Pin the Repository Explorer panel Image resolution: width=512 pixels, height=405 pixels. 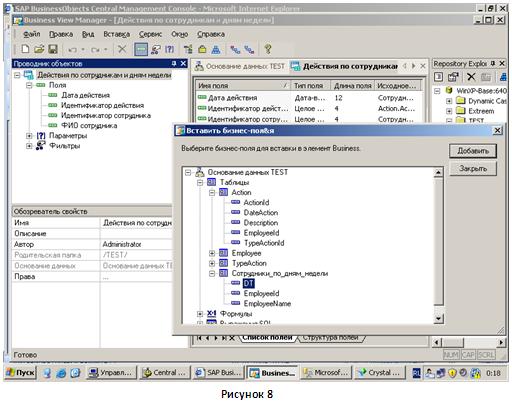(493, 63)
